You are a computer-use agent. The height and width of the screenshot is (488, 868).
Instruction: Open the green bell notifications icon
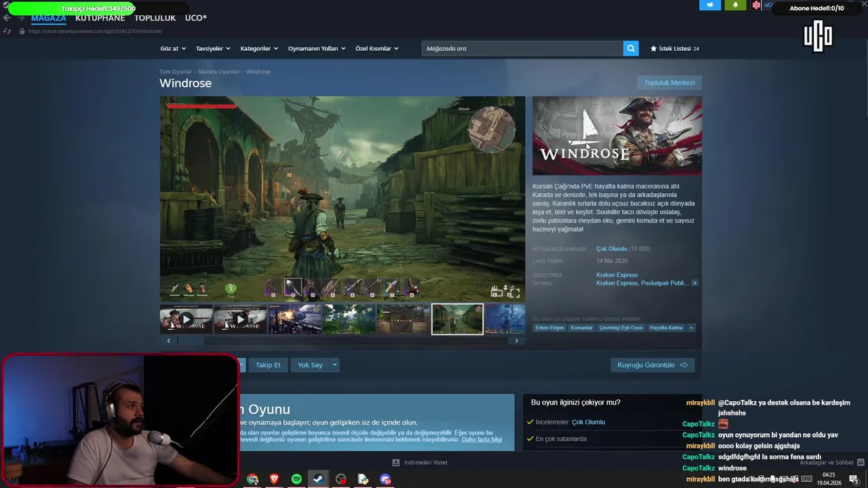pos(735,5)
